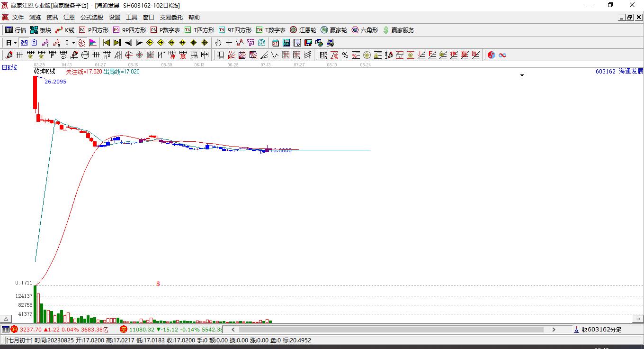Open the dropdown arrow above the stock code

522,75
